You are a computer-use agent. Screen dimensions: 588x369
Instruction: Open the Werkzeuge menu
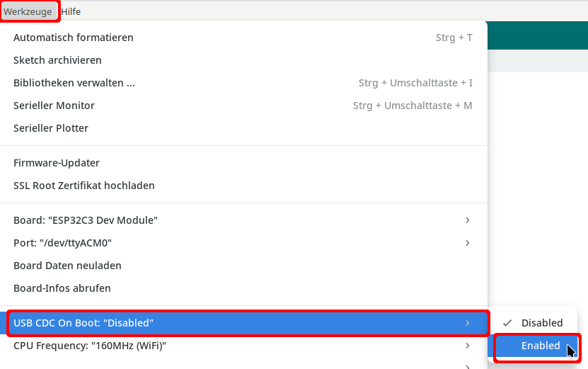[28, 11]
